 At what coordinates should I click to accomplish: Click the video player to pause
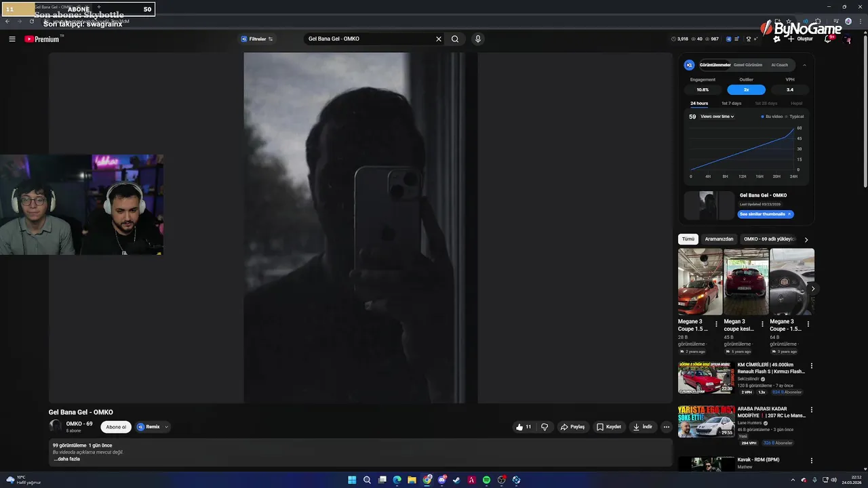click(360, 228)
